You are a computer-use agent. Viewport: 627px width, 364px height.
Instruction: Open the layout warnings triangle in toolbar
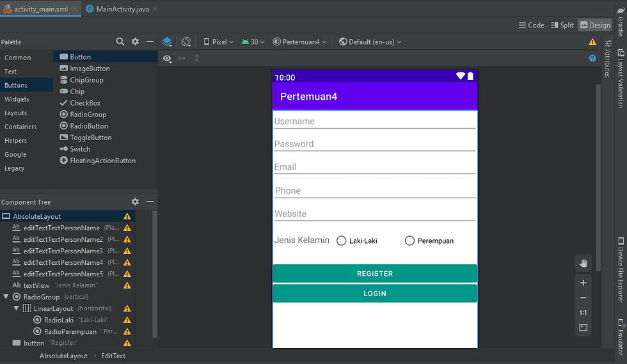point(592,42)
